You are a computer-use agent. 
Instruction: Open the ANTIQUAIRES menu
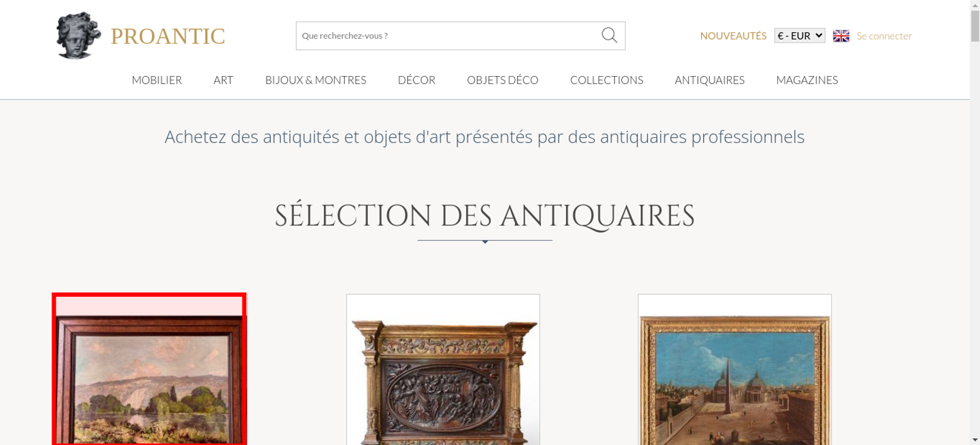(x=710, y=80)
